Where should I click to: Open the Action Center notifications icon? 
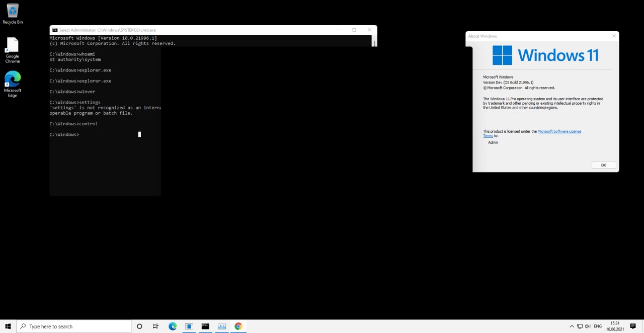tap(633, 326)
